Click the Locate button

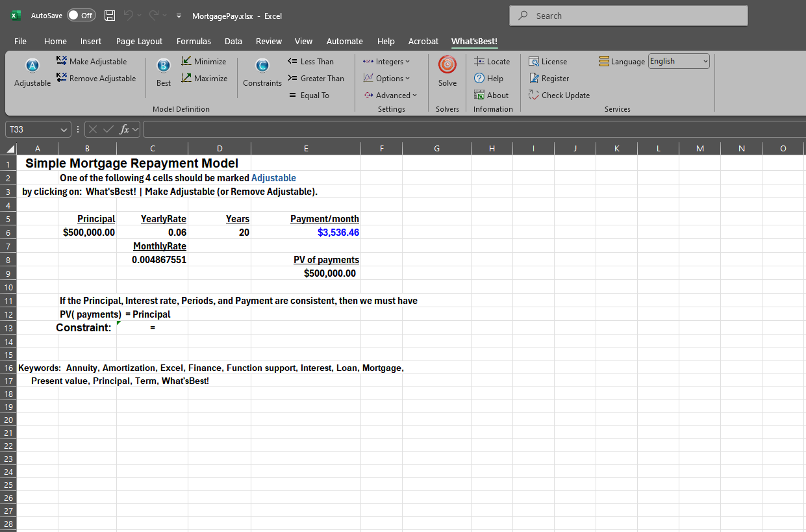(492, 62)
